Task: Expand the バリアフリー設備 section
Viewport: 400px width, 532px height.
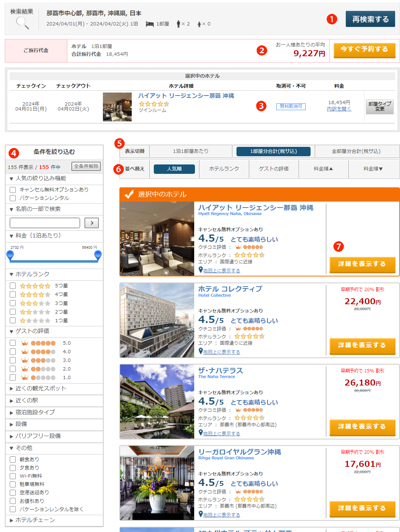Action: click(54, 436)
